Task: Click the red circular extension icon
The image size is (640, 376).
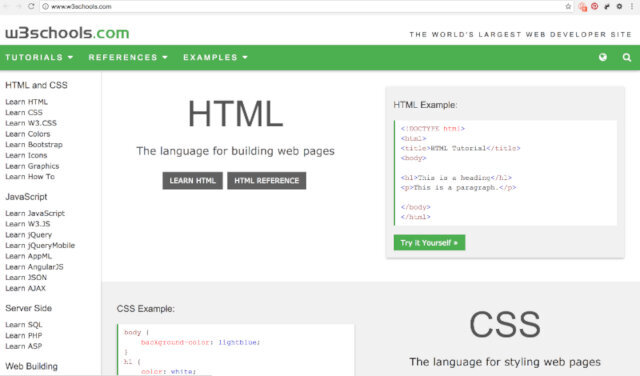Action: click(x=595, y=6)
